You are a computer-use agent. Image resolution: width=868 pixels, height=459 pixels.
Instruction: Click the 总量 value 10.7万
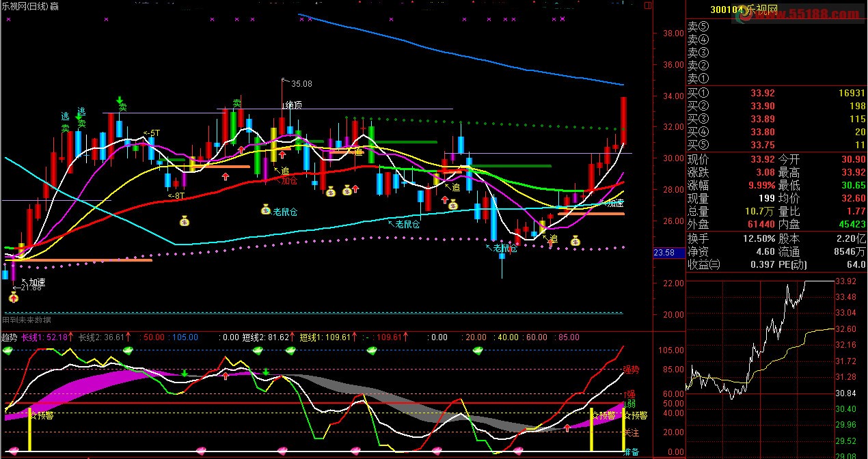tap(761, 211)
